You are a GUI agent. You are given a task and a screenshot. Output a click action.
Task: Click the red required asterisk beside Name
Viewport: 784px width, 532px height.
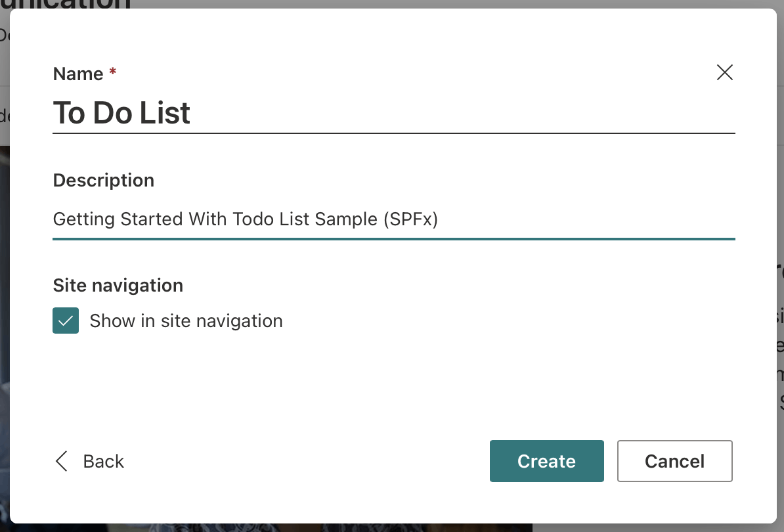[113, 73]
